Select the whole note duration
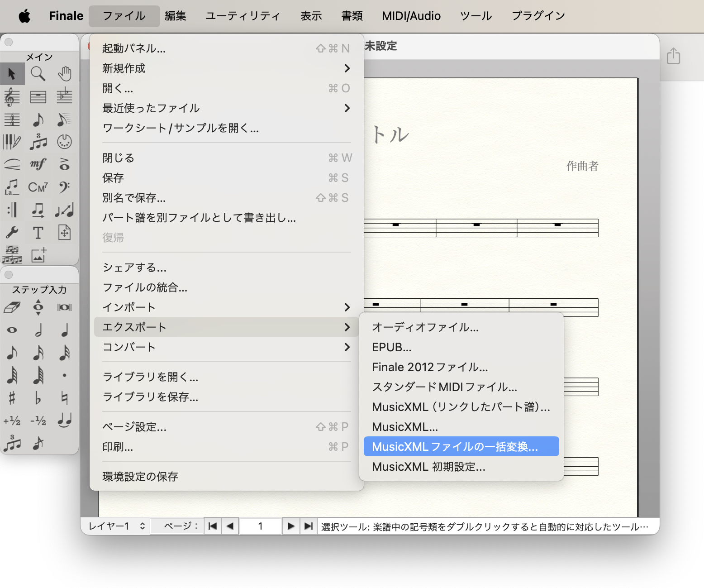 click(12, 330)
